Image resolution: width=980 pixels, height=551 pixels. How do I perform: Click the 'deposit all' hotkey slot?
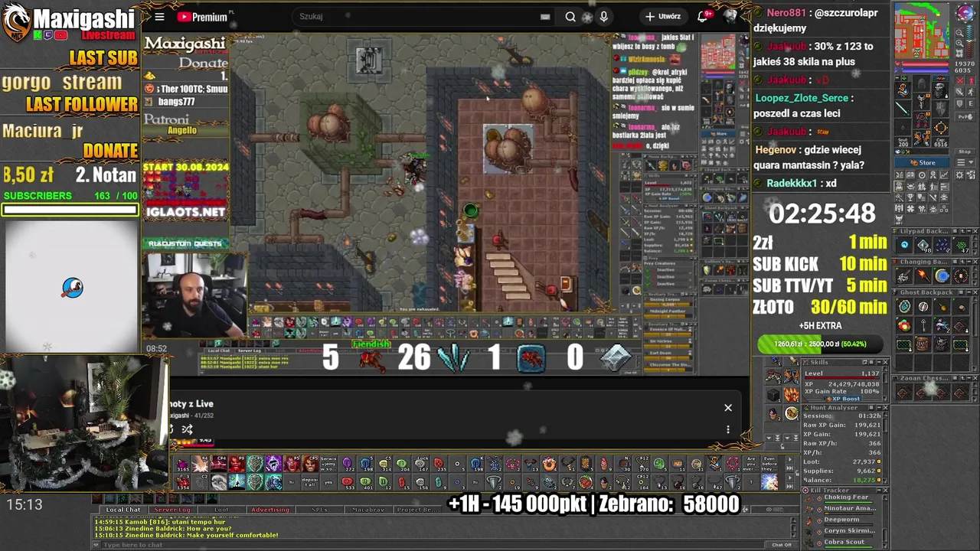pyautogui.click(x=310, y=482)
